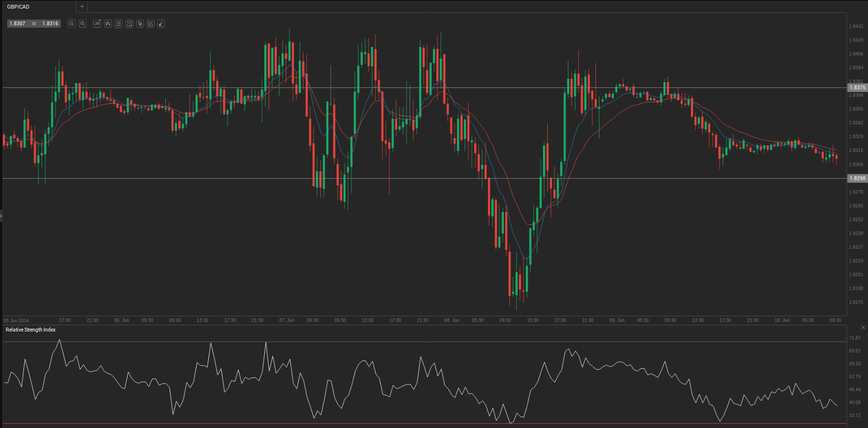This screenshot has width=868, height=428.
Task: Open the candlestick chart type selector
Action: pos(108,23)
